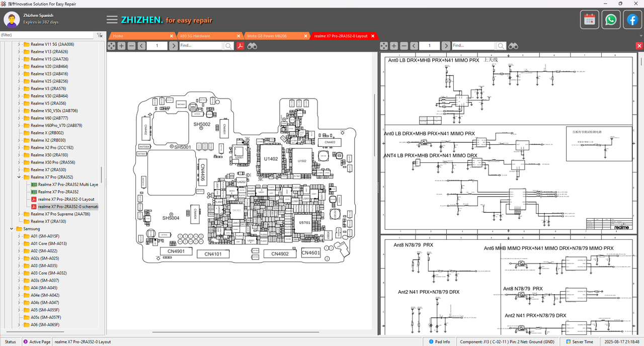The width and height of the screenshot is (644, 346).
Task: Expand the Realme V60Pro_V70 (2AB879) folder
Action: pyautogui.click(x=20, y=125)
